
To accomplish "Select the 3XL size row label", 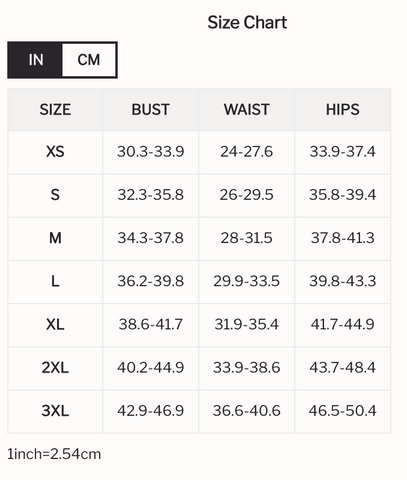I will pos(55,411).
